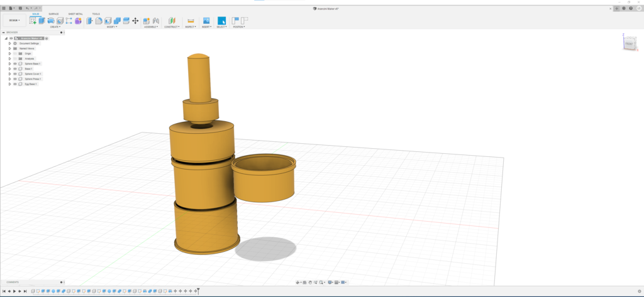Select the Fillet tool

click(99, 21)
